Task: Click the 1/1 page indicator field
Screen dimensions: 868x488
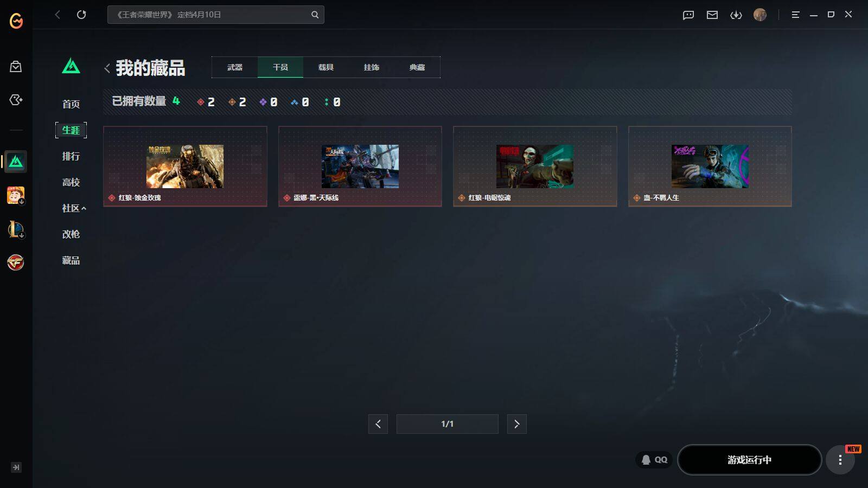Action: (448, 424)
